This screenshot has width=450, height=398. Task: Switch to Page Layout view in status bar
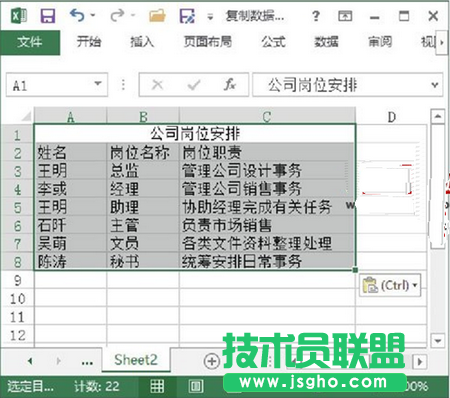[x=196, y=386]
